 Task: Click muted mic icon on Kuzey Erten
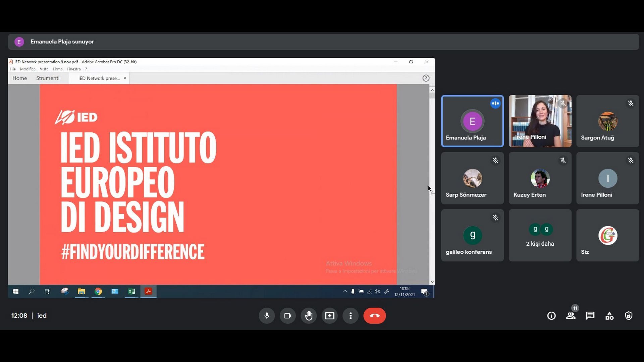click(563, 161)
